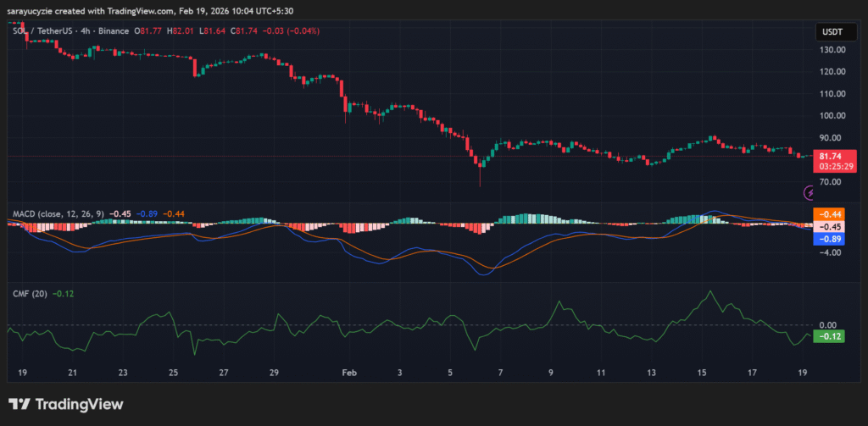Click the 9 date marker on time axis

click(551, 373)
